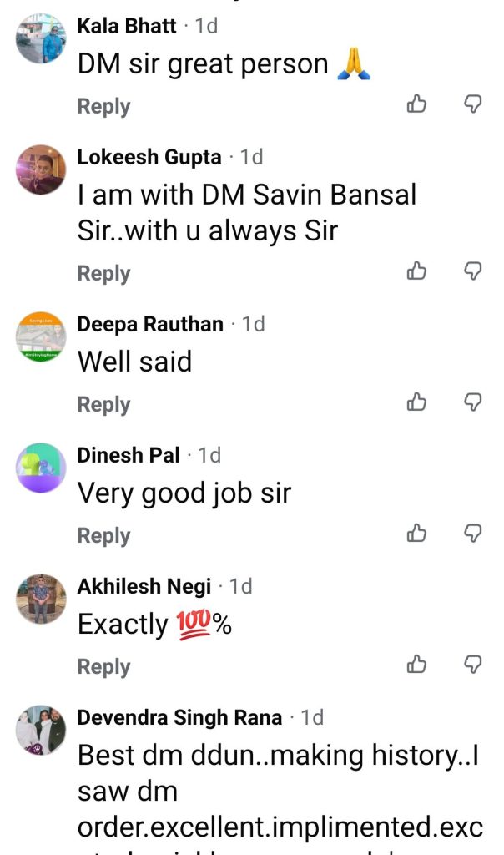This screenshot has height=855, width=504.
Task: Like Akhilesh Negi's 'Exactly 100%' comment
Action: 417,664
